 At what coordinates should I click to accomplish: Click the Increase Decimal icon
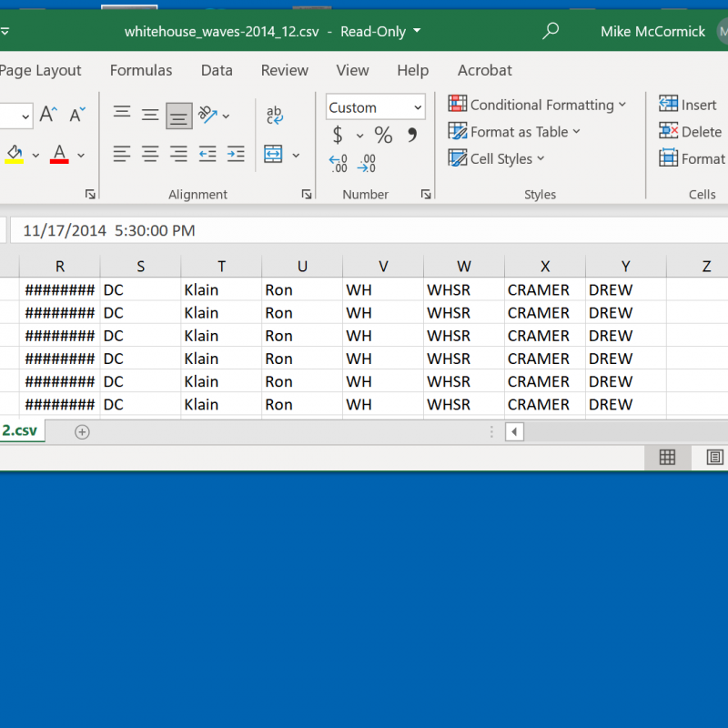coord(339,164)
